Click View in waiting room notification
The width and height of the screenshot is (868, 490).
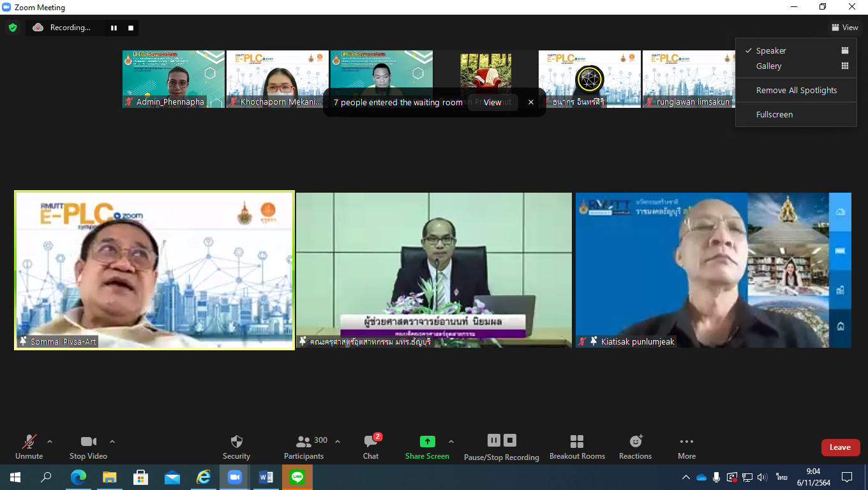[x=493, y=102]
